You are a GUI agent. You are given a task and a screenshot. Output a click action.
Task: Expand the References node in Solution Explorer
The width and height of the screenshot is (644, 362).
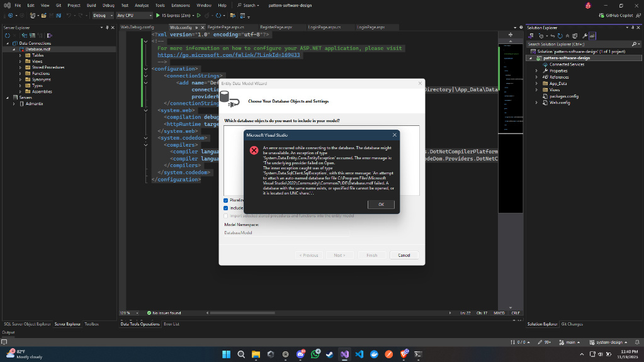(536, 77)
